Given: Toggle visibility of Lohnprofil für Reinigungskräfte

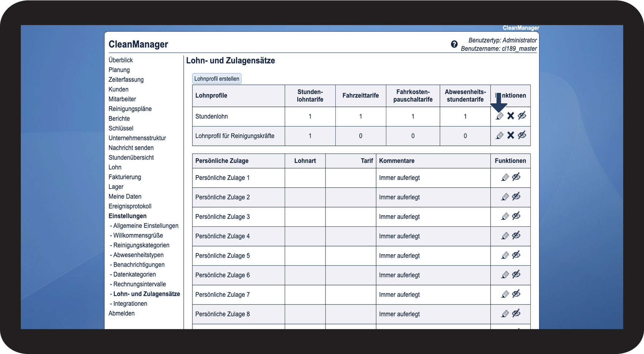Looking at the screenshot, I should tap(522, 135).
